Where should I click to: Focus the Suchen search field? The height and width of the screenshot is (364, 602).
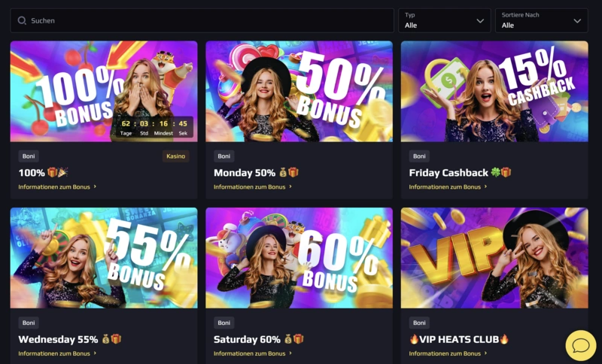coord(202,20)
